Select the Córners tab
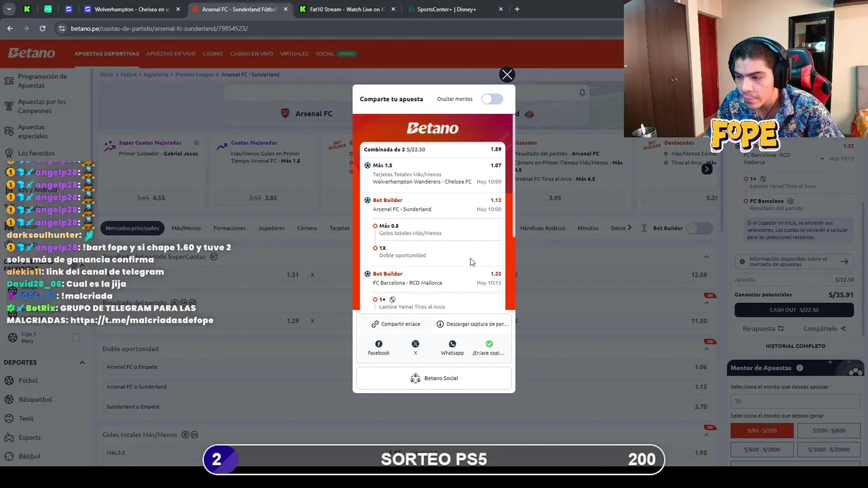The image size is (868, 488). 307,228
